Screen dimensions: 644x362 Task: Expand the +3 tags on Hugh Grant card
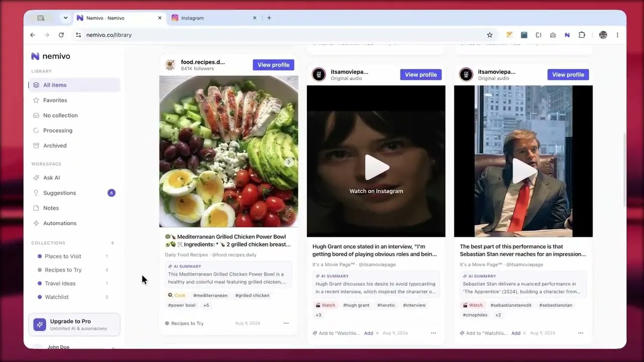coord(318,315)
